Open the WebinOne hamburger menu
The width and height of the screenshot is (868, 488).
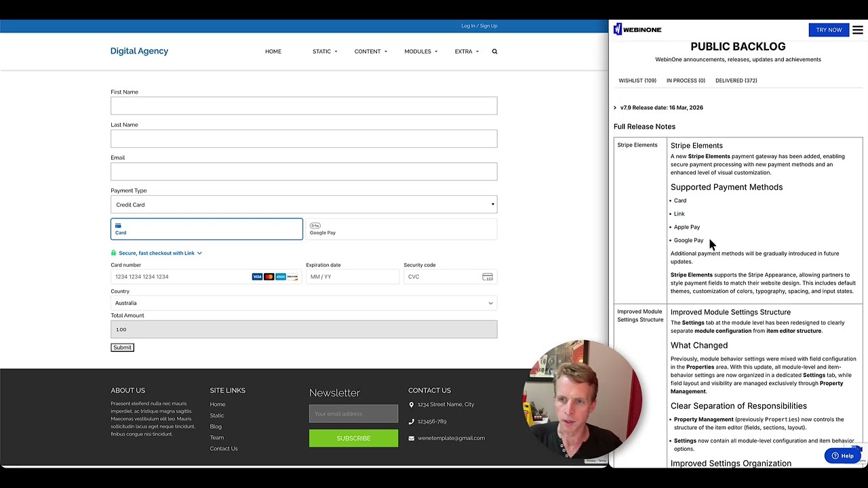click(x=858, y=30)
